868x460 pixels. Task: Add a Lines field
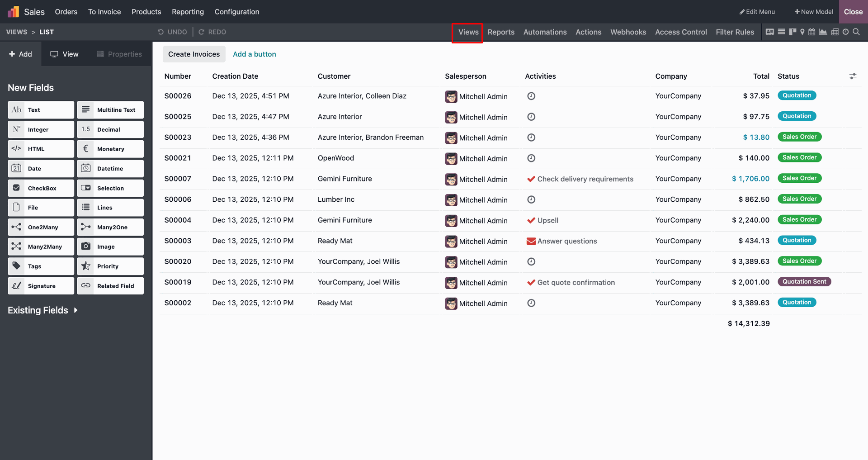pos(110,208)
